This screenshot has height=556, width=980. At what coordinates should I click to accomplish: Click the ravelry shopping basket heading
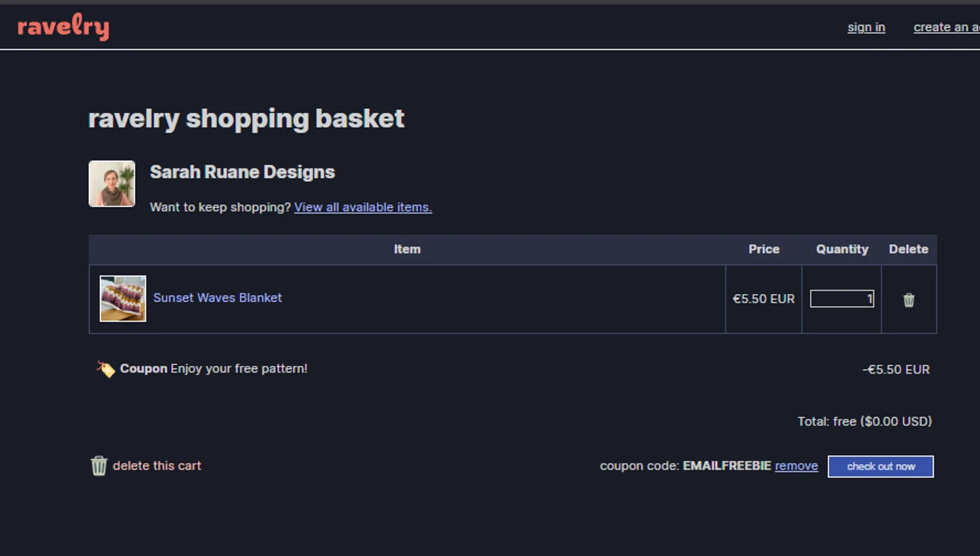click(x=246, y=119)
